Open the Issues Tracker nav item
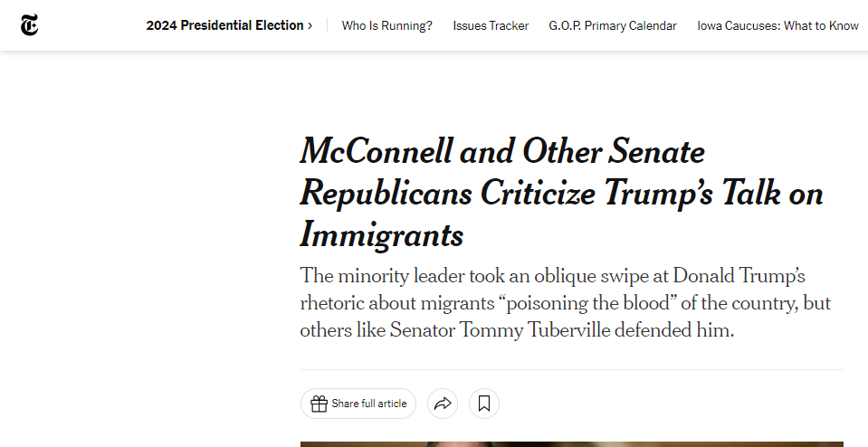This screenshot has width=868, height=447. coord(491,25)
